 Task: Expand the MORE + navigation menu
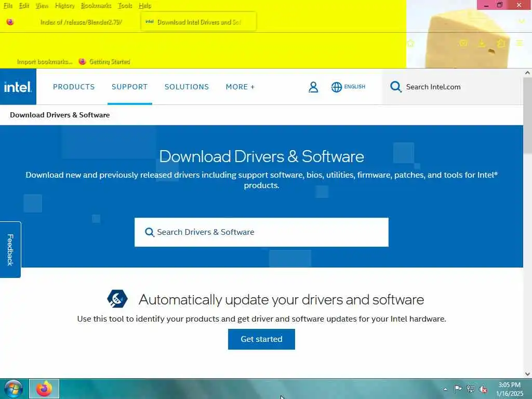(x=240, y=87)
